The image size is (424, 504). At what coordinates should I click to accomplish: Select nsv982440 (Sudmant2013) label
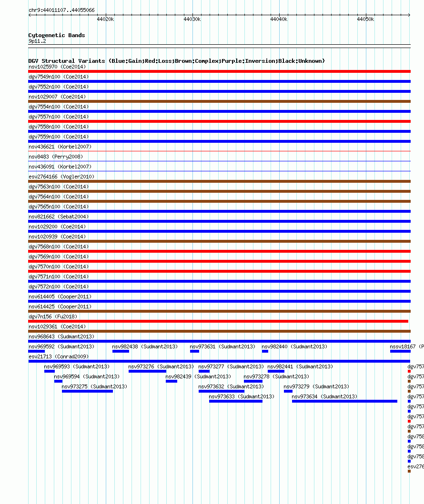pos(294,346)
